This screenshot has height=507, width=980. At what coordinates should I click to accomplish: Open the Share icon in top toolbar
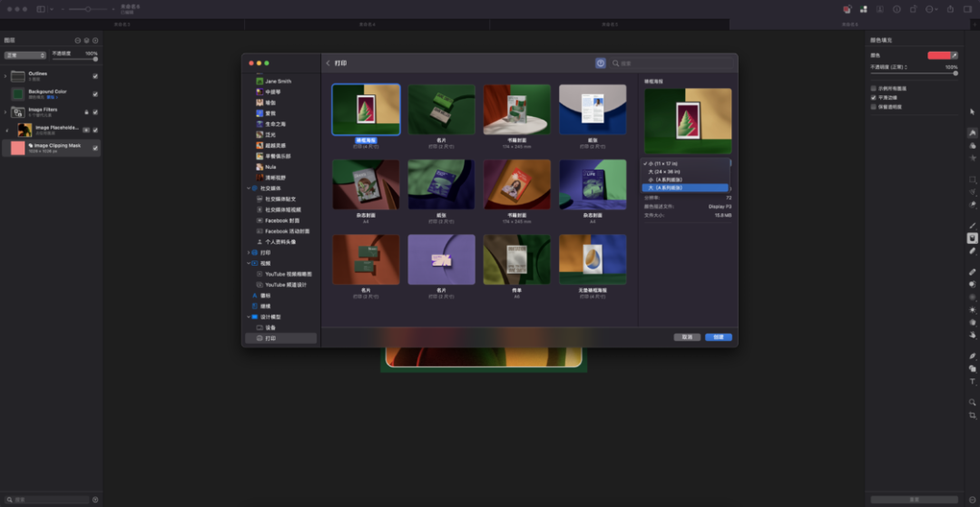[x=950, y=9]
